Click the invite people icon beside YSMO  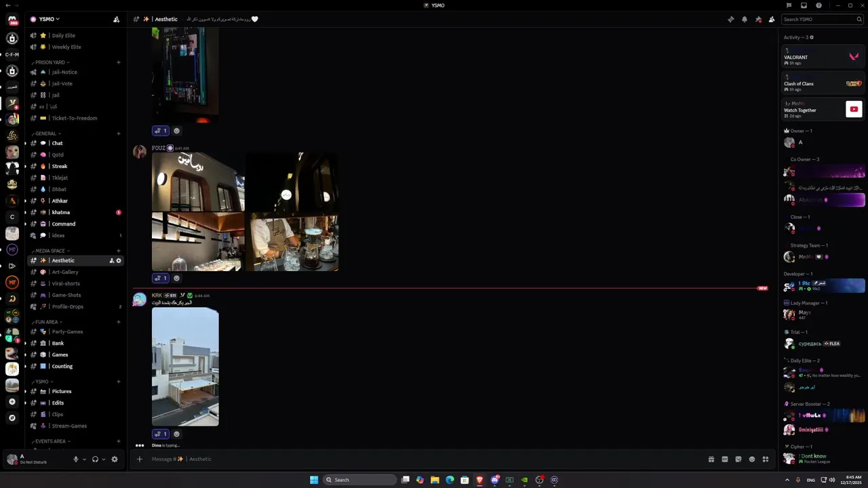116,19
